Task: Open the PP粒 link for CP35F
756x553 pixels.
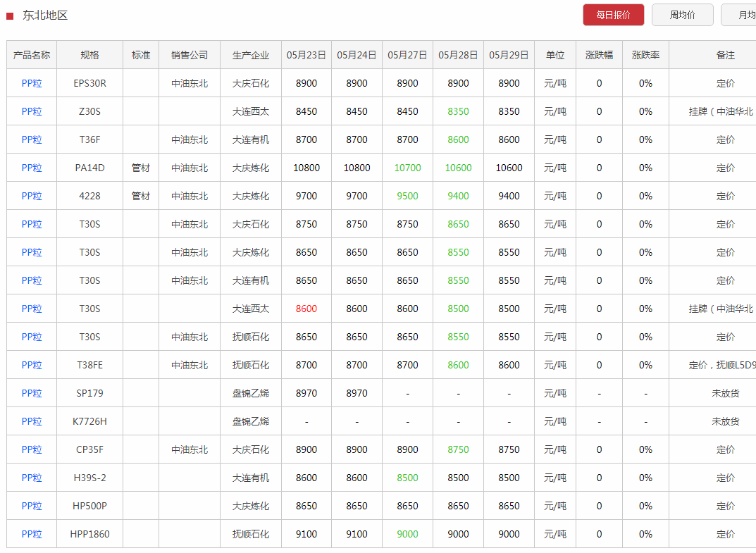Action: pos(32,450)
